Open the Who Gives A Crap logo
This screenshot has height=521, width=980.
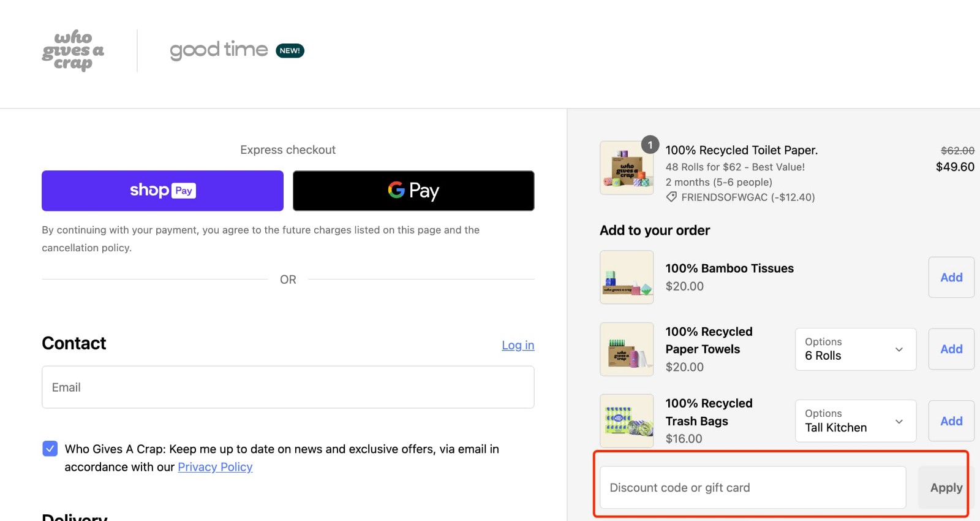click(73, 50)
